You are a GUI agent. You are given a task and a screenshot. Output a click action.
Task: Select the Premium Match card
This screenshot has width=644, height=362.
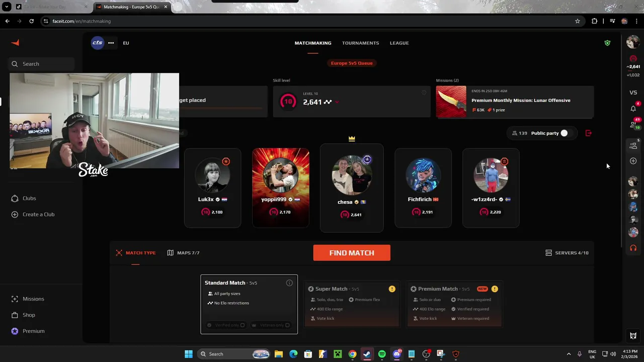pos(454,304)
